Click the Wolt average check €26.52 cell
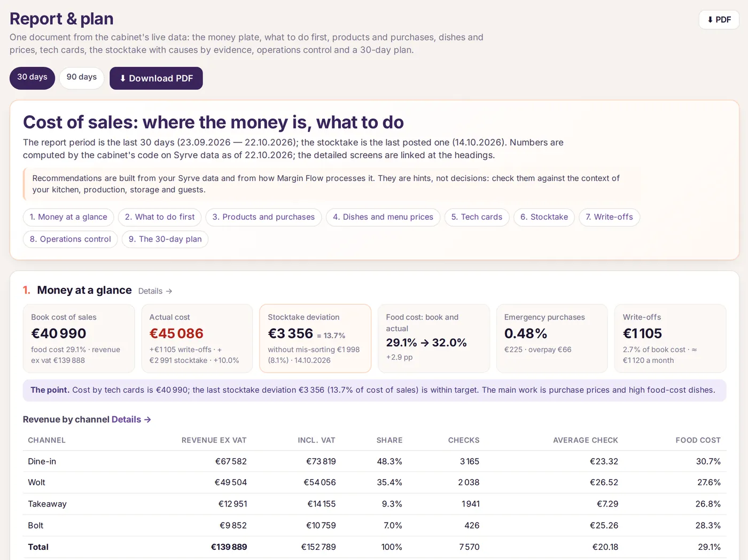 tap(604, 483)
